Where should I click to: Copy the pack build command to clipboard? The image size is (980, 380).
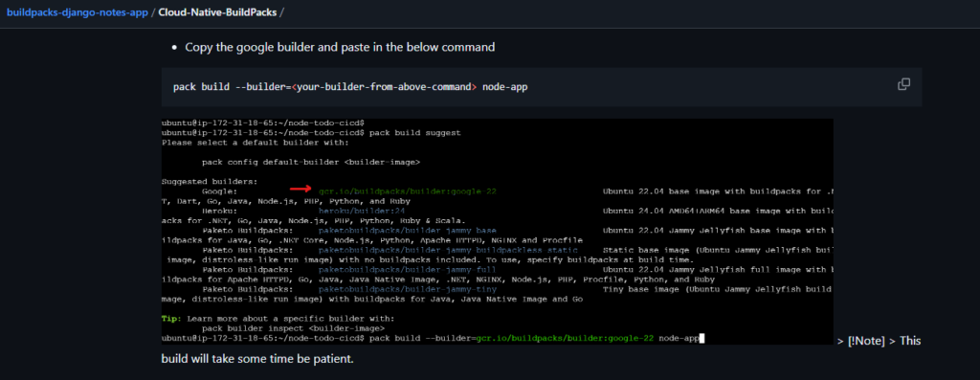(x=903, y=83)
